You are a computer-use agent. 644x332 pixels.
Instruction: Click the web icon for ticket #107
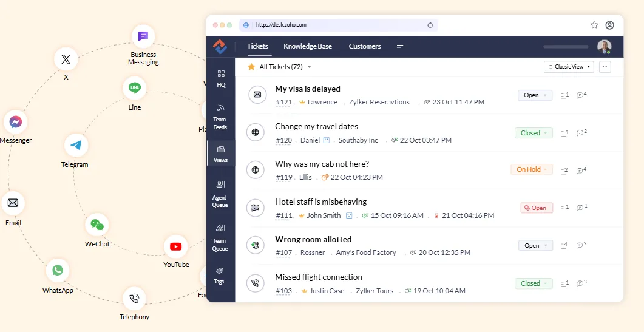point(255,245)
